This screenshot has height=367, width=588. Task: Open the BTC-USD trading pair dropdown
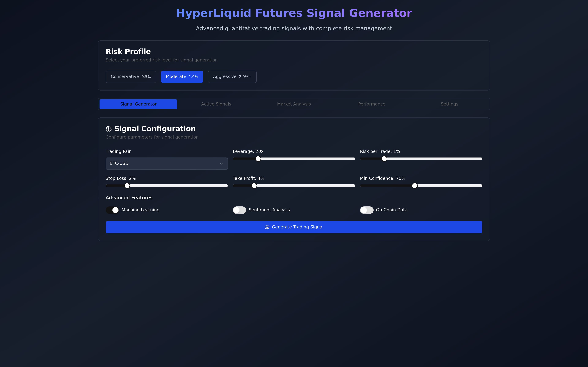pyautogui.click(x=166, y=163)
